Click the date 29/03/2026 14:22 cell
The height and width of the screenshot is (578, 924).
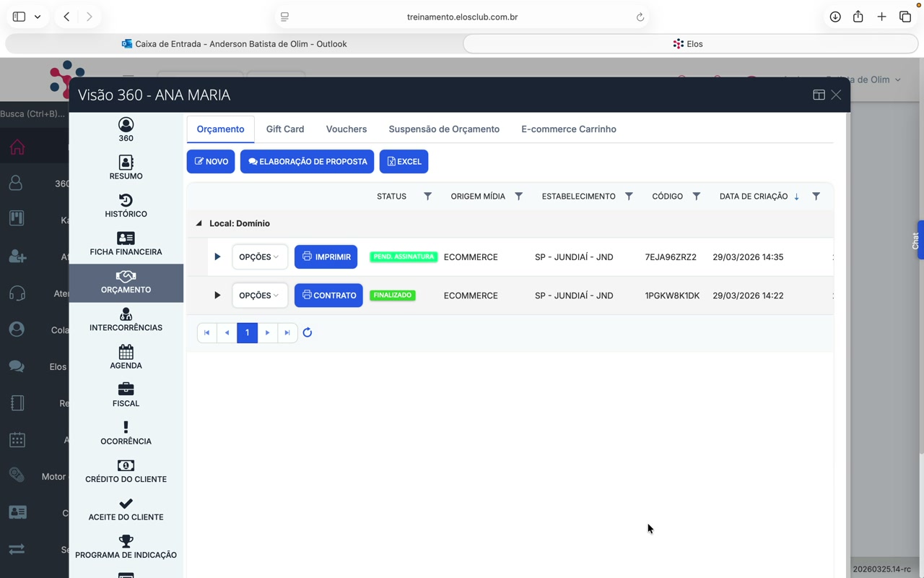point(748,295)
